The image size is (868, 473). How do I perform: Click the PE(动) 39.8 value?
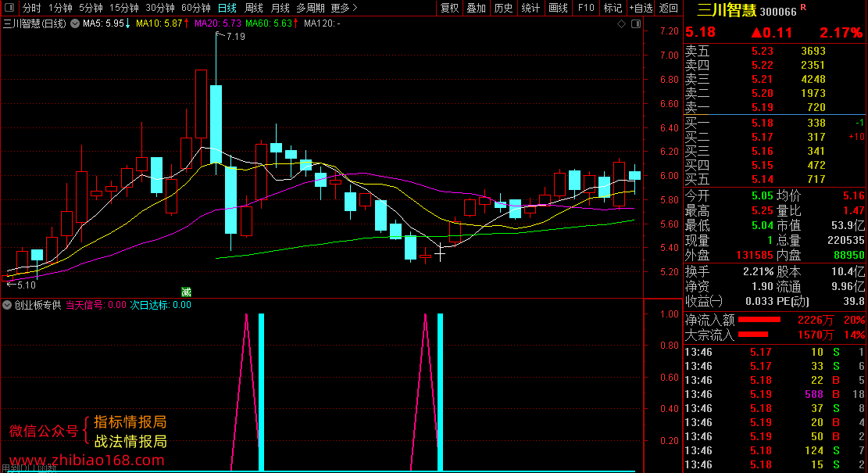(x=854, y=302)
